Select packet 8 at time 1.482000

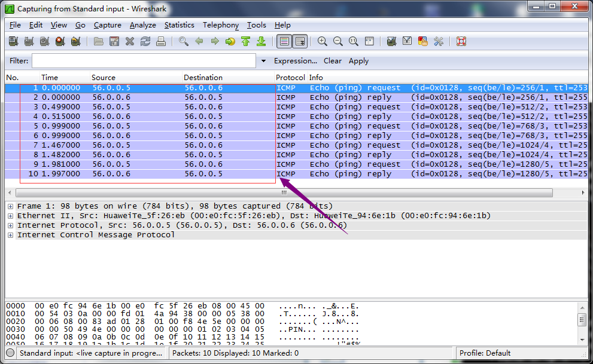(x=296, y=155)
